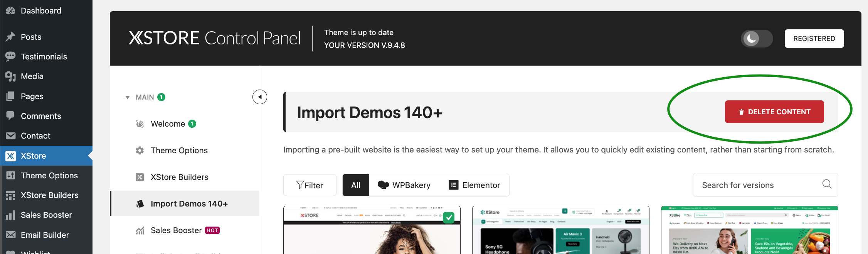Screen dimensions: 868x254
Task: Open Sales Booster HOT panel item
Action: [185, 230]
